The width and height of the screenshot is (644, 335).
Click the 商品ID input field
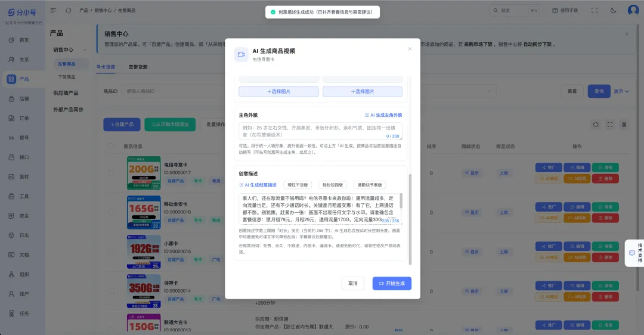[x=172, y=91]
